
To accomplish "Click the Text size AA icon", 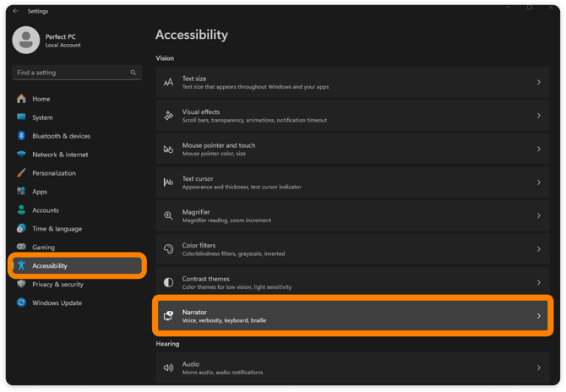I will point(169,82).
